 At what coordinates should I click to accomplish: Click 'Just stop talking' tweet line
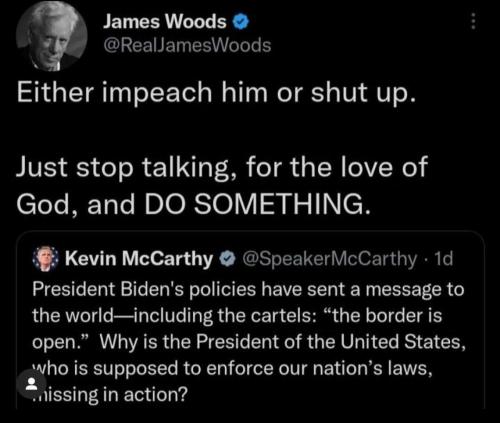pyautogui.click(x=222, y=167)
